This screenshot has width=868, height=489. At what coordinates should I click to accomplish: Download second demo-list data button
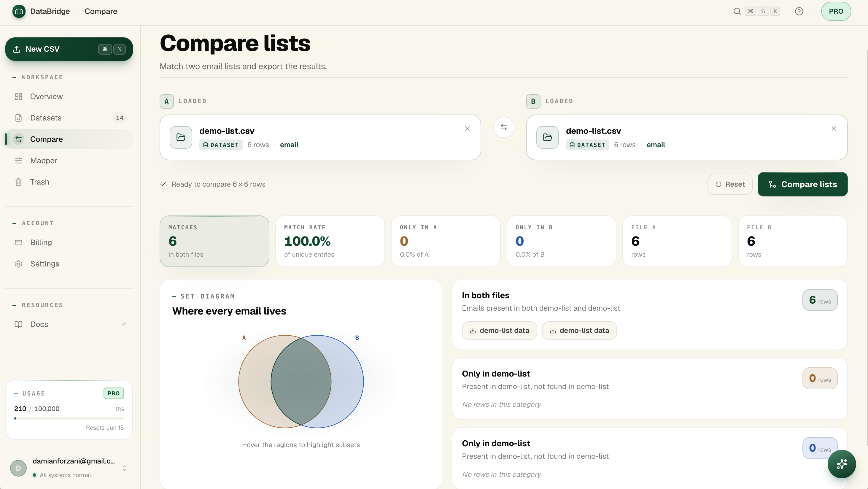(x=579, y=331)
